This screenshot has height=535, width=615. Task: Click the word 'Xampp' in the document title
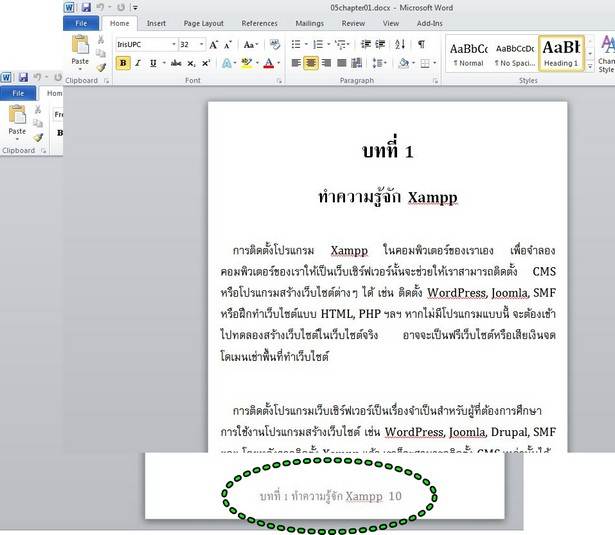coord(432,197)
